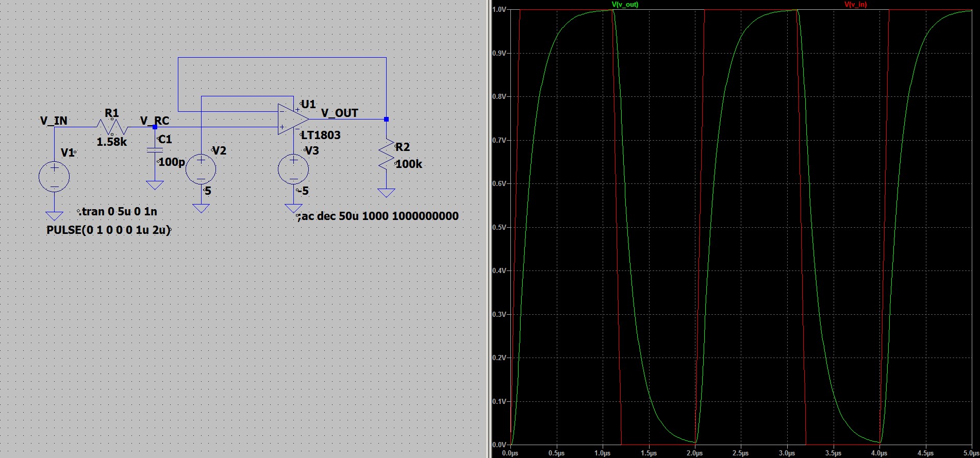Click the V3 value "-5"

pyautogui.click(x=303, y=191)
